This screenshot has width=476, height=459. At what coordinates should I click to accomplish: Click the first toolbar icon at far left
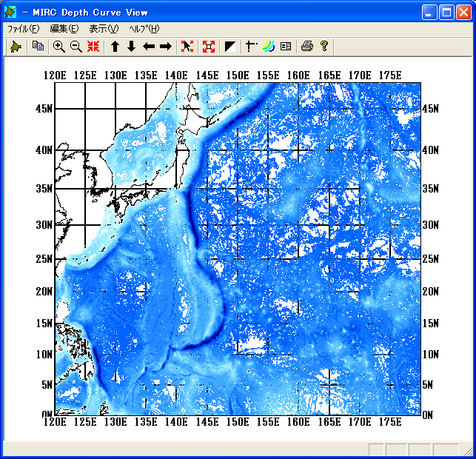pyautogui.click(x=16, y=47)
